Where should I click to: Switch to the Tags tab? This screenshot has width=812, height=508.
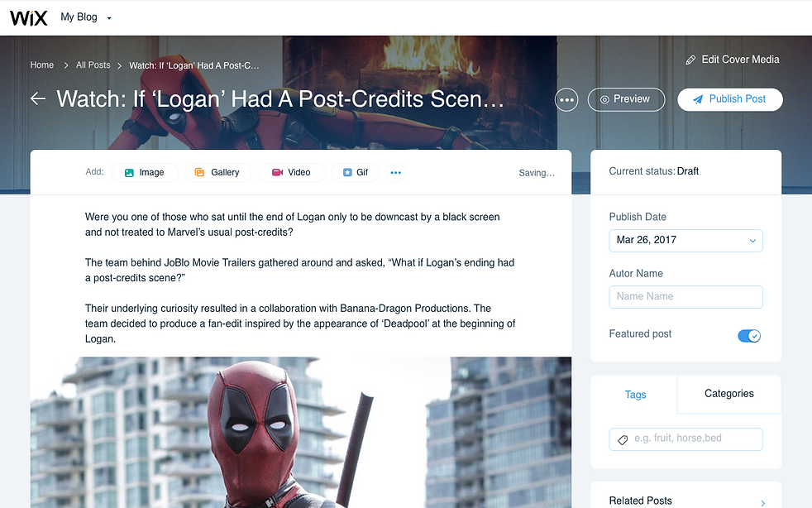click(635, 395)
